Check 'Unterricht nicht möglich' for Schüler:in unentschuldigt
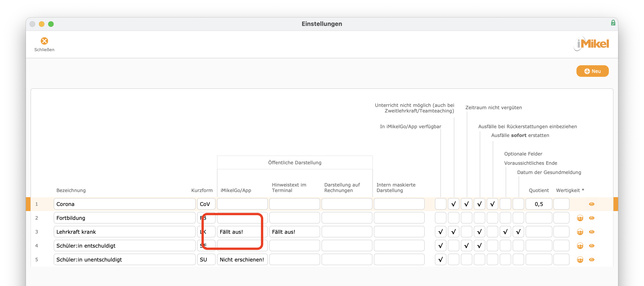644x286 pixels. [x=453, y=259]
